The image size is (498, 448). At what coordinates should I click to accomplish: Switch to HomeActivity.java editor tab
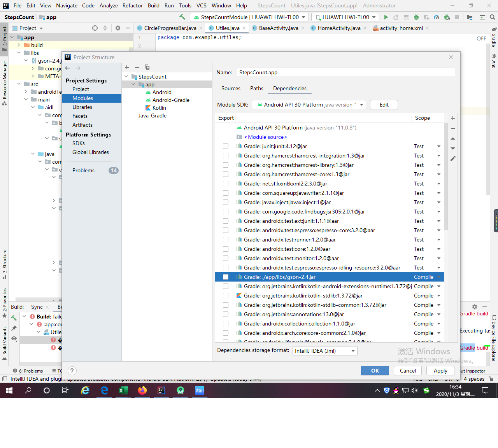tap(339, 28)
